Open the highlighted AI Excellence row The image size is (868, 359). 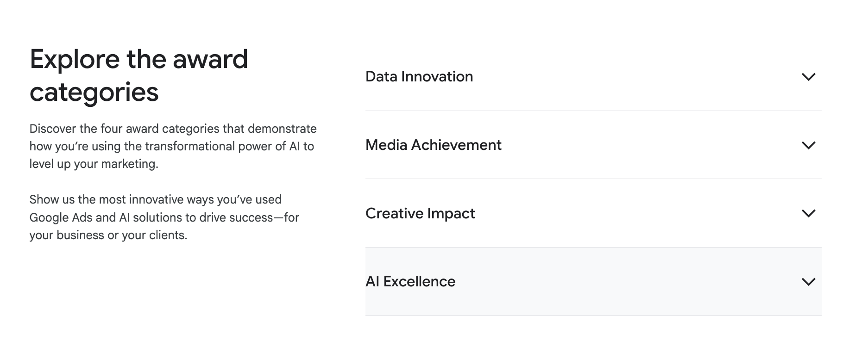(x=593, y=282)
